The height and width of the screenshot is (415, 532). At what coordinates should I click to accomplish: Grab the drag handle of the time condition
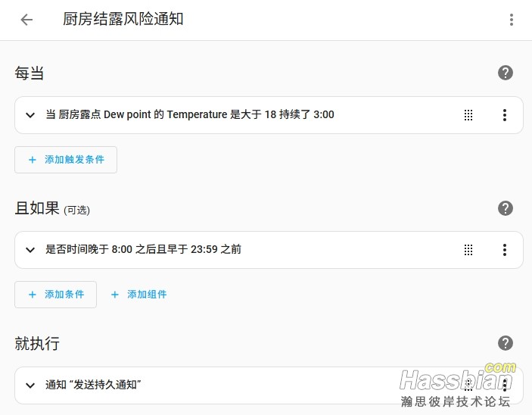point(468,250)
